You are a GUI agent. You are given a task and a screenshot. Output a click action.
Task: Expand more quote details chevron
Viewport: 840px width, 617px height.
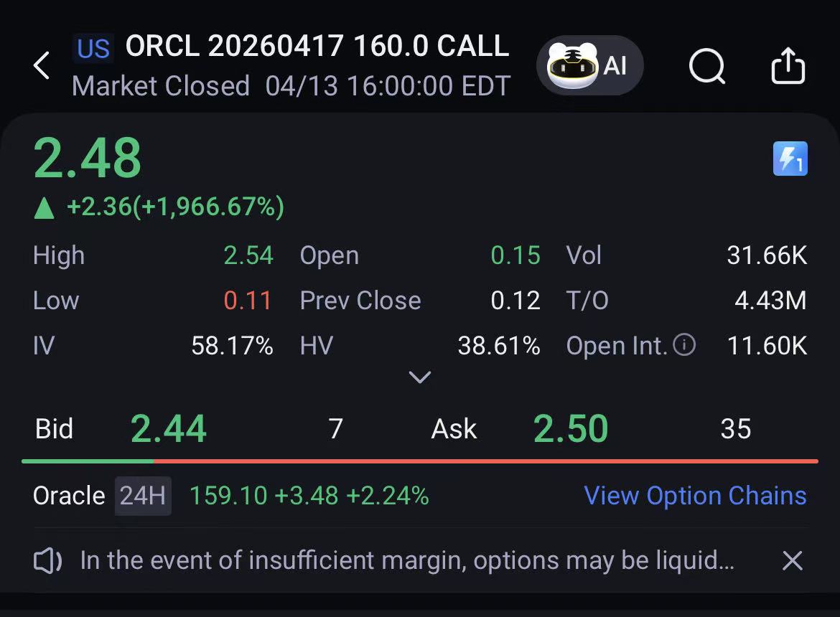coord(419,377)
